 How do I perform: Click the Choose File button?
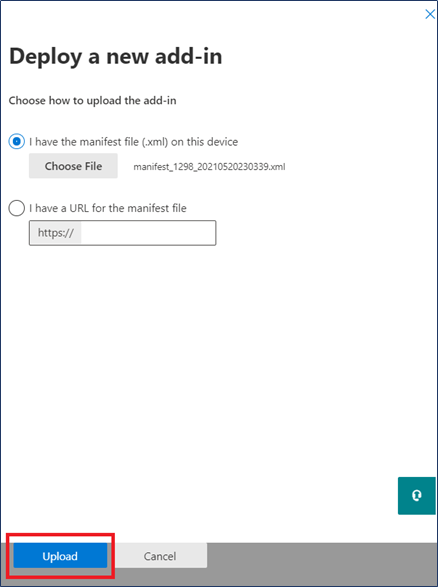[73, 166]
